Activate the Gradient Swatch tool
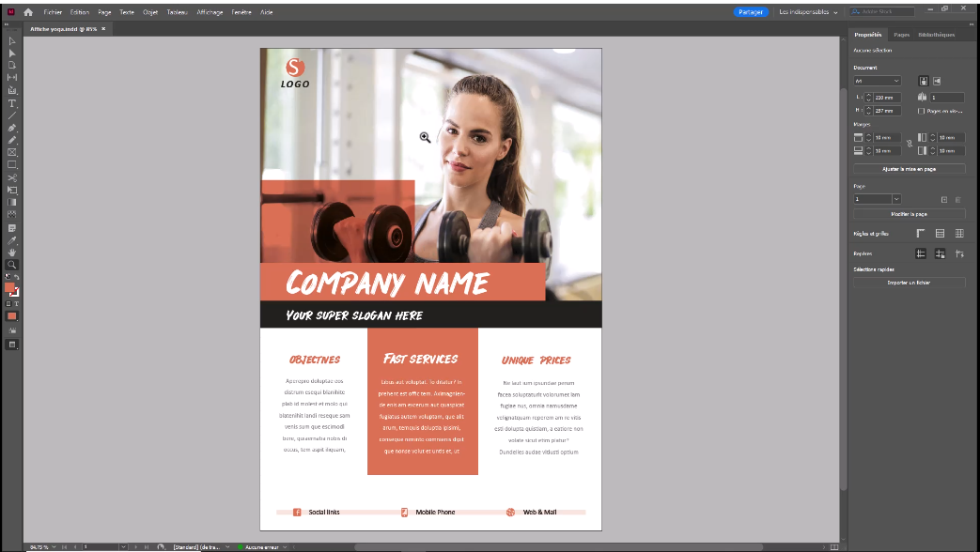Image resolution: width=980 pixels, height=552 pixels. 11,202
